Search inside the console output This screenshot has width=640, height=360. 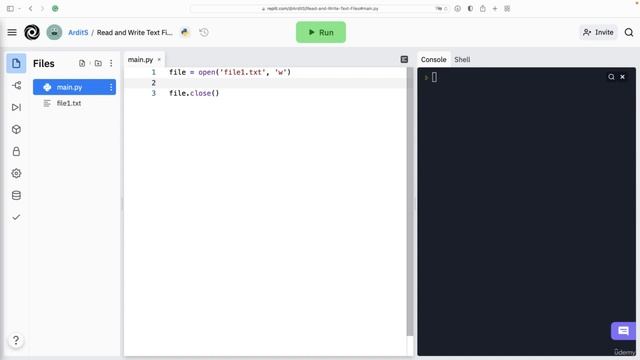point(611,77)
